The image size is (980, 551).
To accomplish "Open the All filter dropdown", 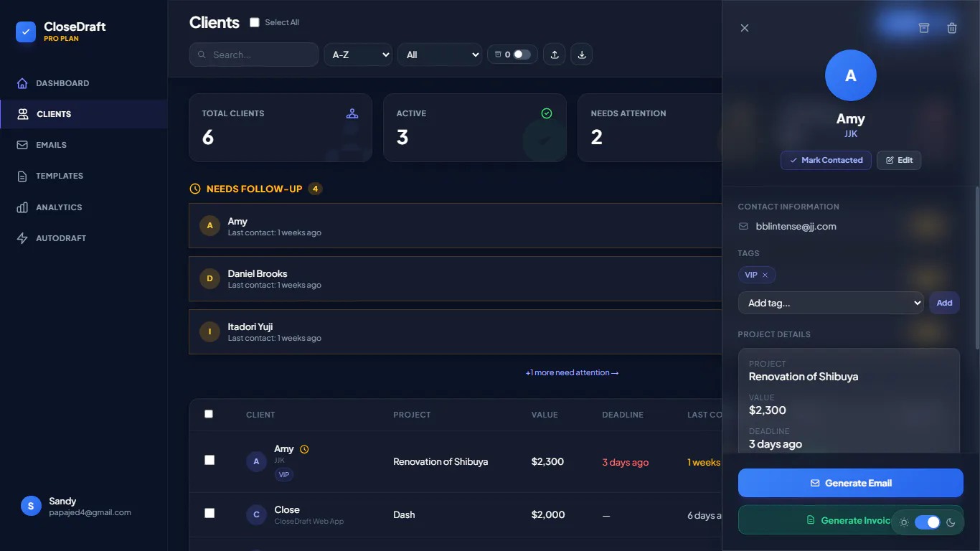I will pyautogui.click(x=440, y=55).
